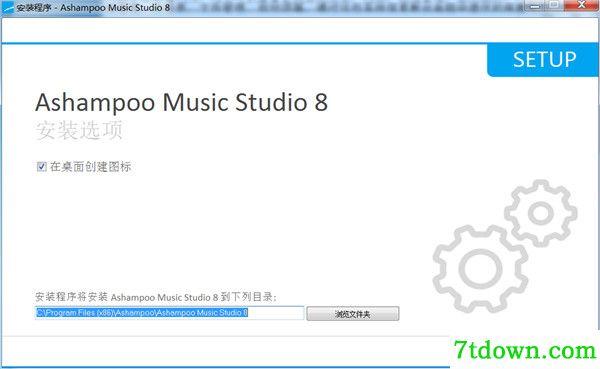This screenshot has width=600, height=369.
Task: Close the installer window
Action: (x=581, y=5)
